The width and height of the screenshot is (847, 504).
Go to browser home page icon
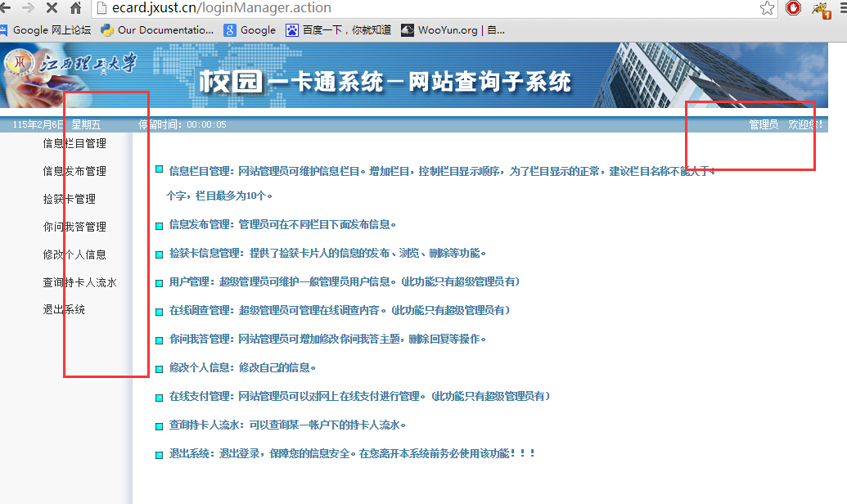75,7
